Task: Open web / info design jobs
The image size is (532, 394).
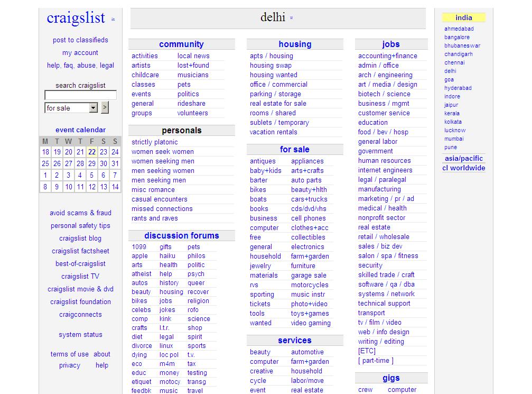Action: (384, 332)
